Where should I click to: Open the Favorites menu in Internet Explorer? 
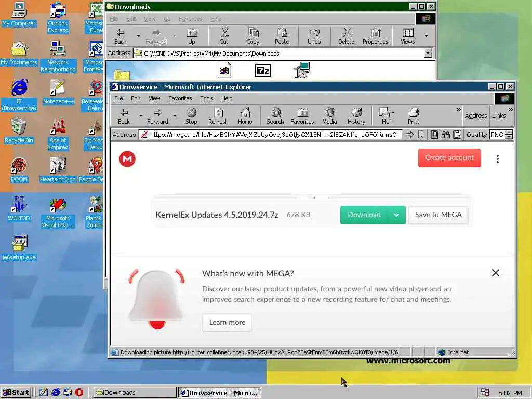tap(180, 98)
